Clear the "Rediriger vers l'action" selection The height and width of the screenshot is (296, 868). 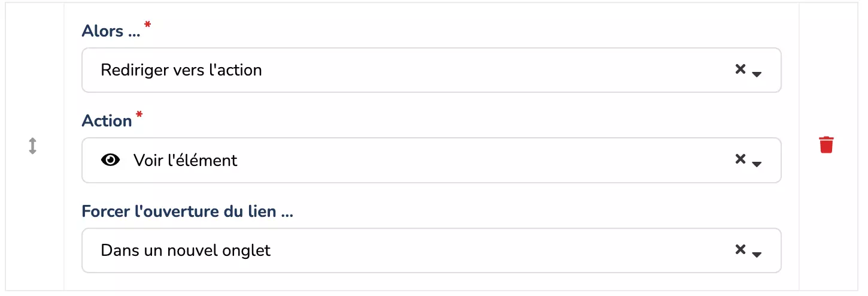click(x=740, y=70)
